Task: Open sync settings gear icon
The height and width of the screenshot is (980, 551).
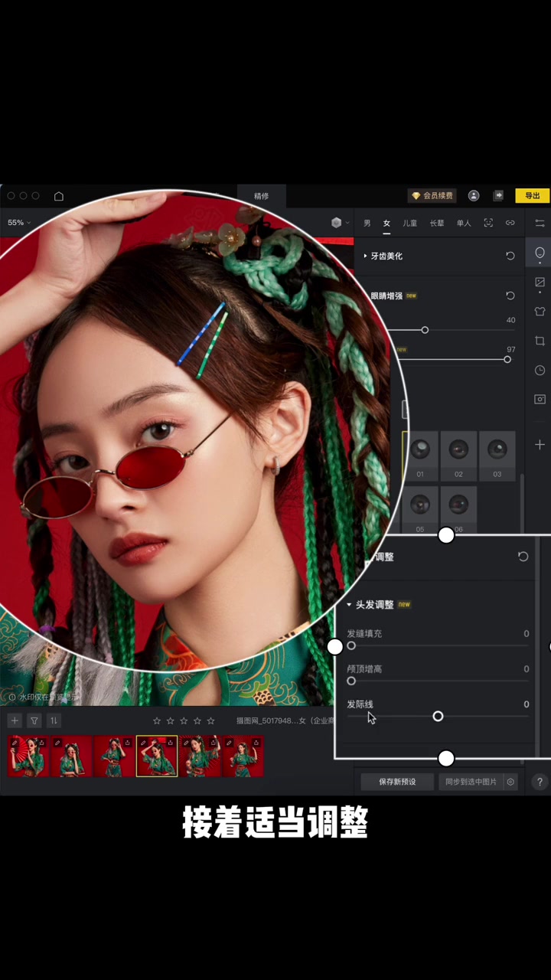Action: click(x=510, y=782)
